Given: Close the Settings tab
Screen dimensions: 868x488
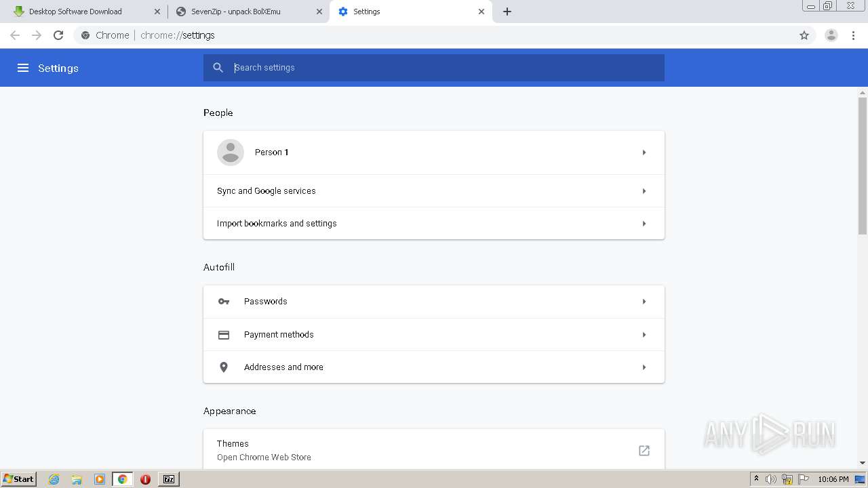Looking at the screenshot, I should [x=481, y=12].
